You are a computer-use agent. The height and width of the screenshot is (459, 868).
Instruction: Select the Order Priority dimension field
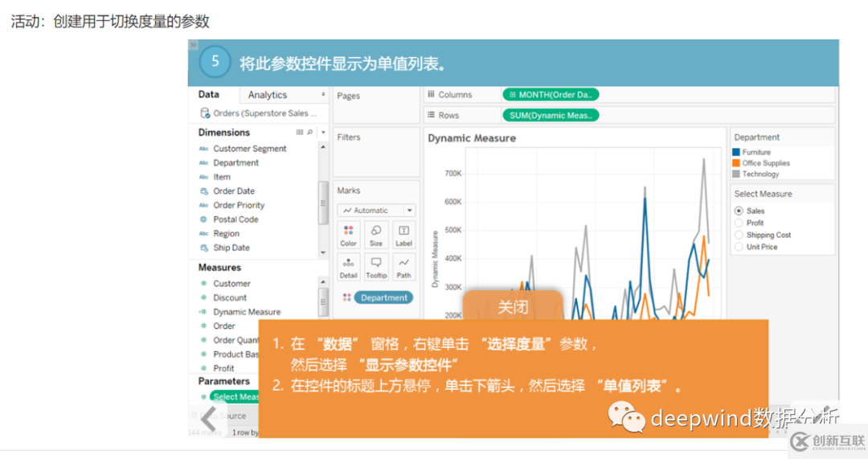[239, 206]
